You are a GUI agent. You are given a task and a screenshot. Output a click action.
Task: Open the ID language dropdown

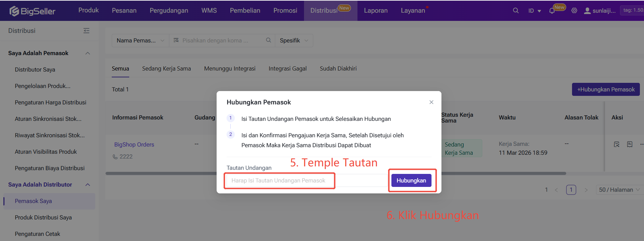click(x=534, y=11)
